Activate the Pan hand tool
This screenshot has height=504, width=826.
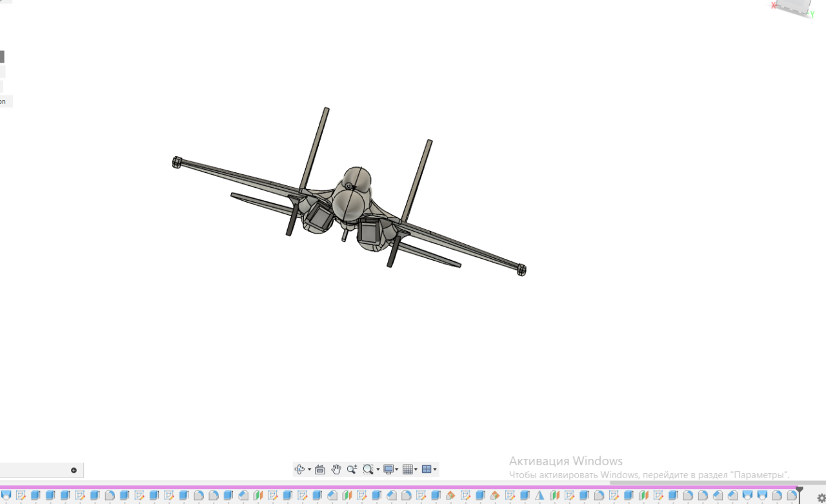click(x=336, y=469)
